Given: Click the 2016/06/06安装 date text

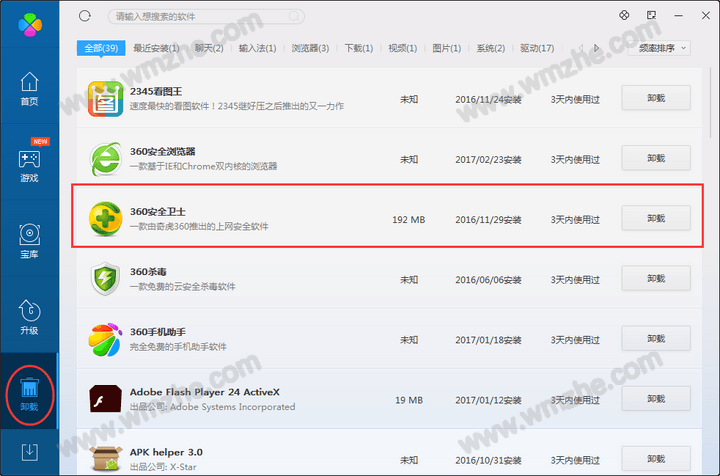Looking at the screenshot, I should point(488,280).
